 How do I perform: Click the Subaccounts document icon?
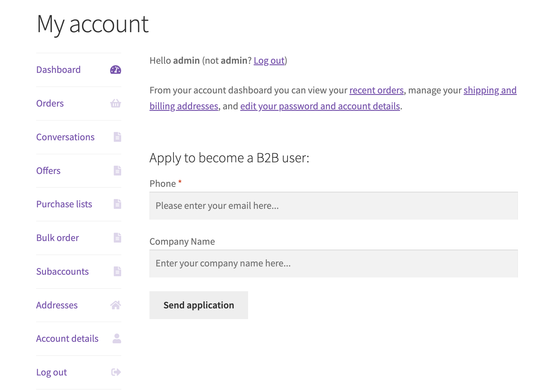117,271
